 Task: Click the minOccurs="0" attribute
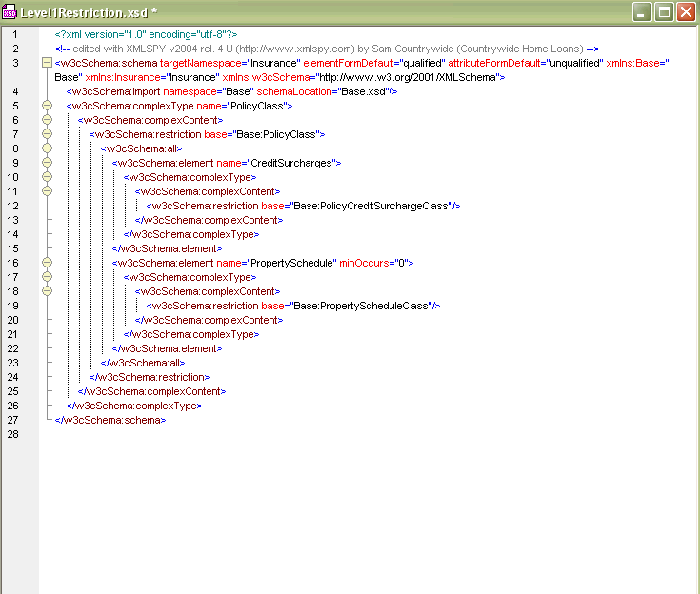tap(372, 263)
